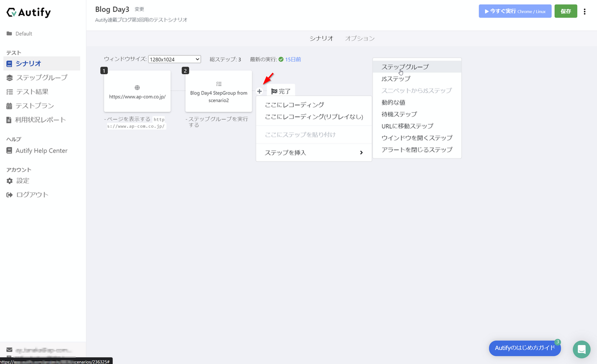Select URLに移動ステップ in submenu

tap(417, 126)
